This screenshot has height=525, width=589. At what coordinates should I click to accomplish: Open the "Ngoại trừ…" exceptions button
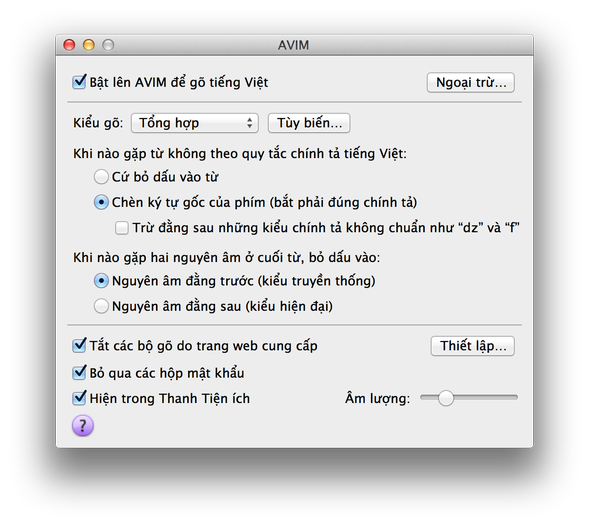[x=471, y=82]
